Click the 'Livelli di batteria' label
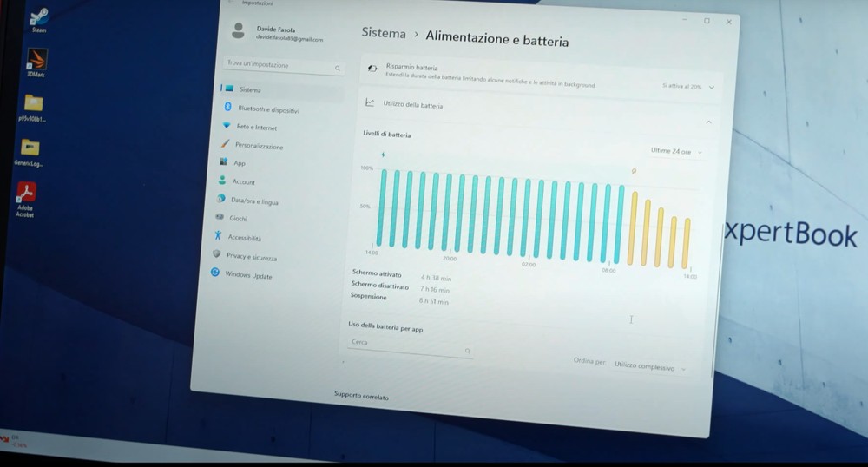 coord(386,134)
